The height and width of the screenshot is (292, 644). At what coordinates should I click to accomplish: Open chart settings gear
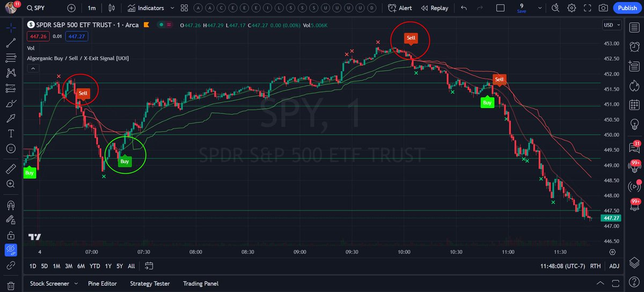[572, 8]
